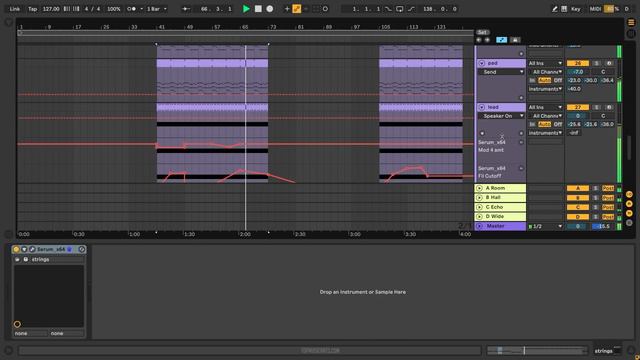The height and width of the screenshot is (360, 640).
Task: Toggle the Lock Envelopes icon
Action: click(x=515, y=40)
